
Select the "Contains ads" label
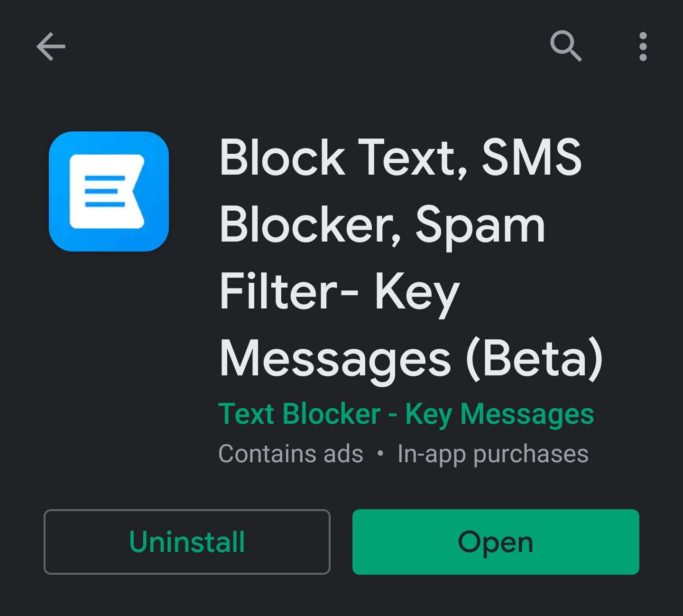(291, 454)
